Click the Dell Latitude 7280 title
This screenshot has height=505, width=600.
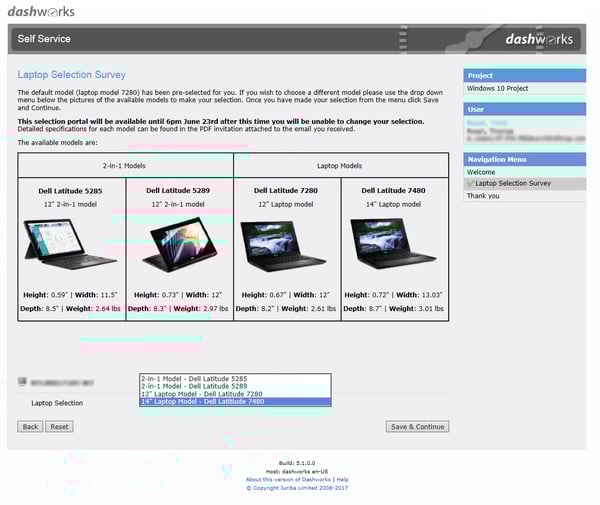point(286,191)
